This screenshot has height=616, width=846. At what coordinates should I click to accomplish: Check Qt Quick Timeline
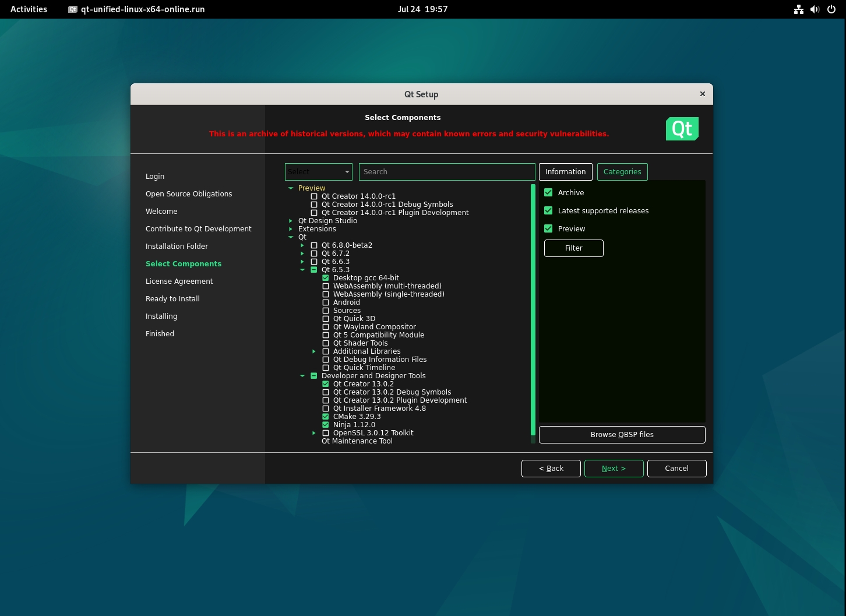click(326, 368)
